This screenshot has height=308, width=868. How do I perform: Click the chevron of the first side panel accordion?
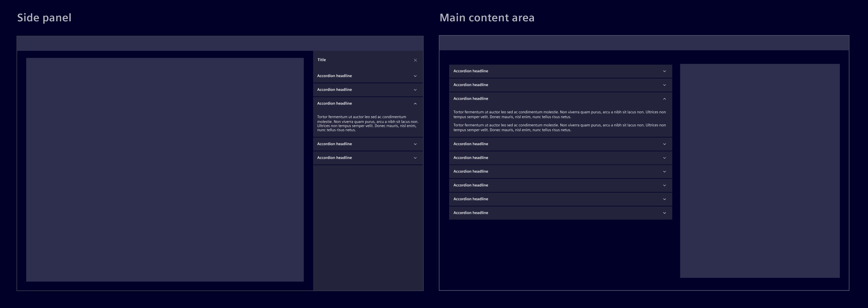click(415, 76)
